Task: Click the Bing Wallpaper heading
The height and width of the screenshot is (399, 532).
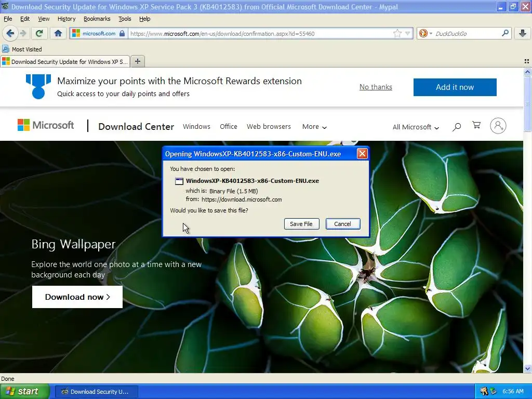Action: [x=73, y=244]
